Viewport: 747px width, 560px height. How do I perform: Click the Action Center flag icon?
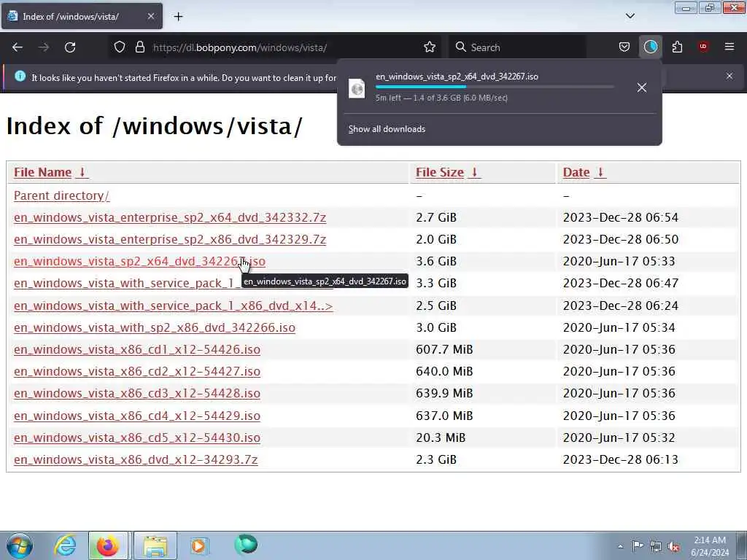click(638, 545)
